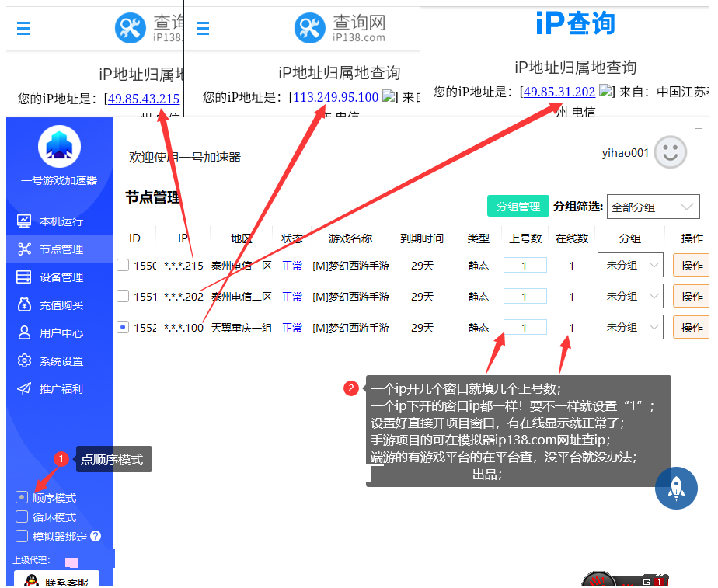The width and height of the screenshot is (718, 588).
Task: Click 天翼重庆一组 region cell
Action: [242, 328]
